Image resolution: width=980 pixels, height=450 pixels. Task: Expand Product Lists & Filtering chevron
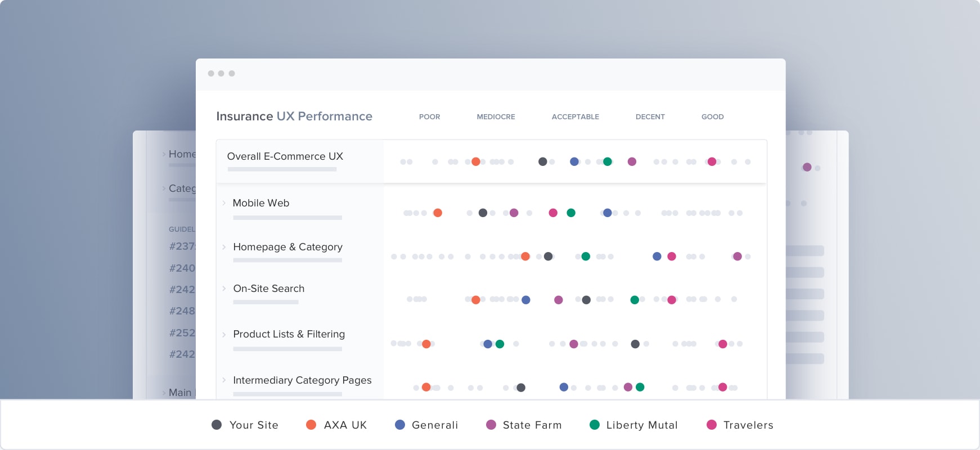click(x=224, y=334)
